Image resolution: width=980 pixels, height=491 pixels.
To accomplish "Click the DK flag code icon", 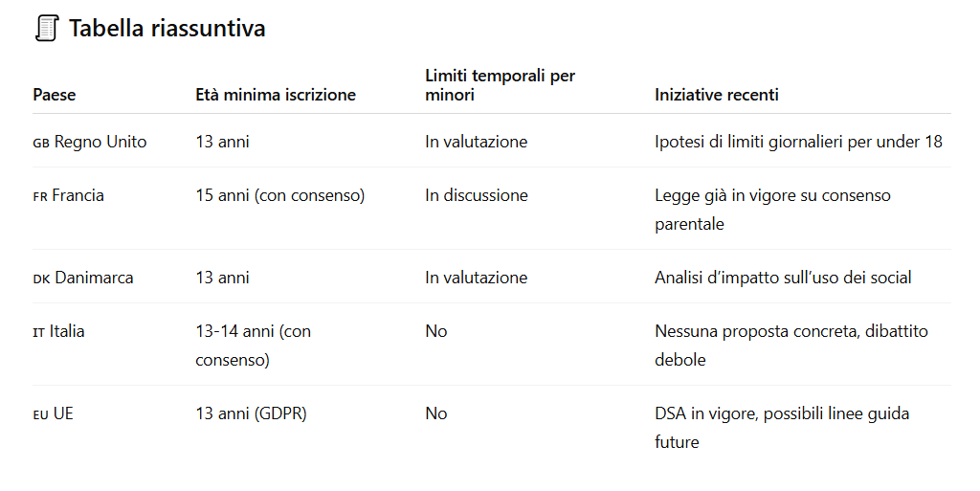I will coord(41,279).
